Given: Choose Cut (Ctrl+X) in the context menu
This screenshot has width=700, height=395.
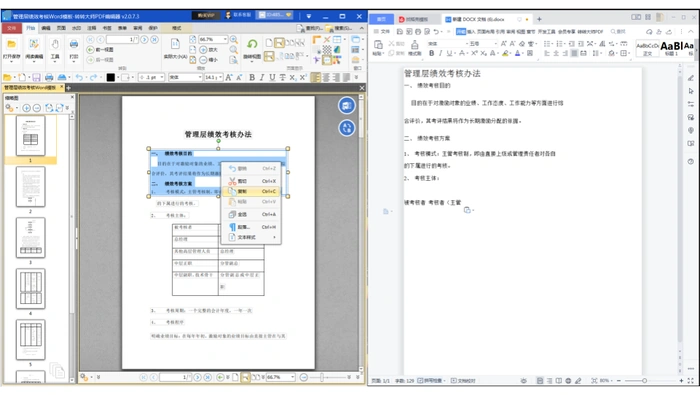Looking at the screenshot, I should coord(252,181).
